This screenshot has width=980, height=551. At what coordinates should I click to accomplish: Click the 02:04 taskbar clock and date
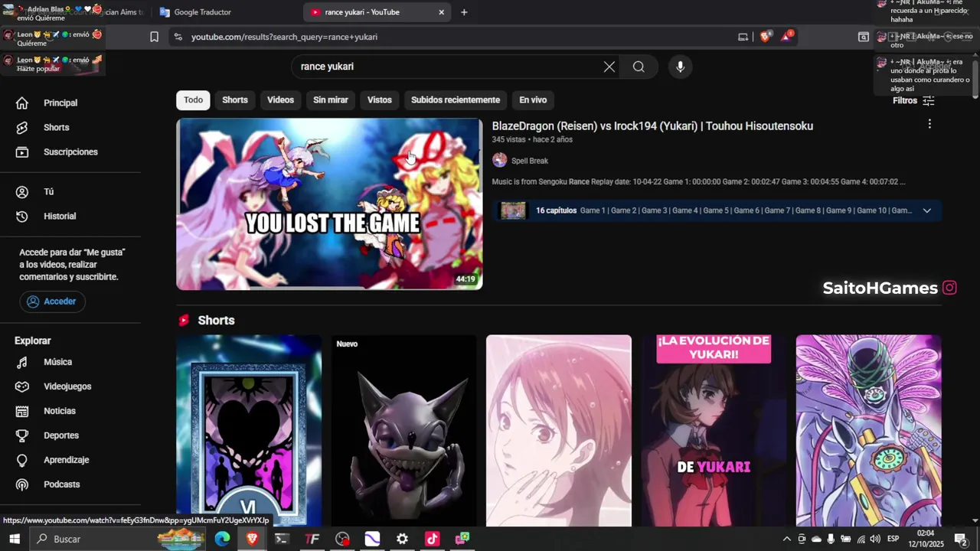pyautogui.click(x=926, y=539)
